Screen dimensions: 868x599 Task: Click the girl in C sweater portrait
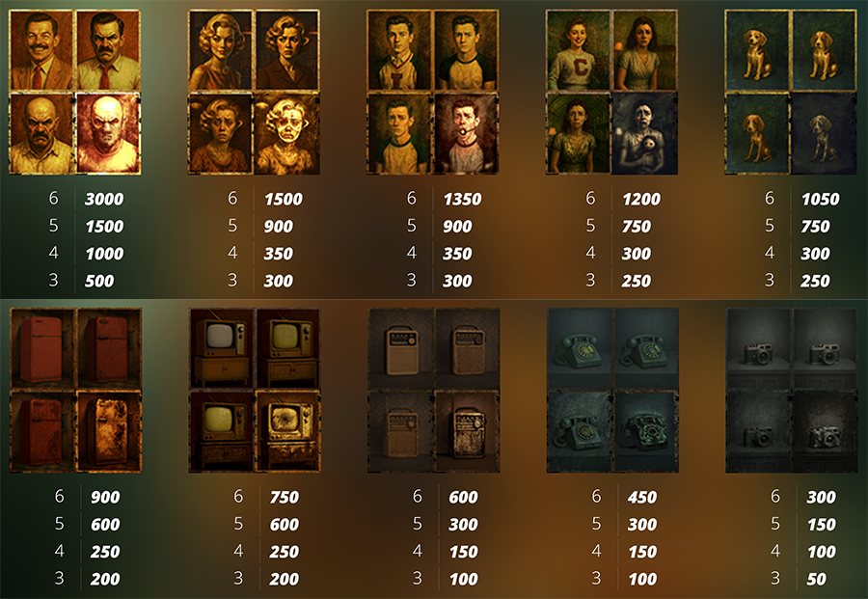click(x=579, y=50)
